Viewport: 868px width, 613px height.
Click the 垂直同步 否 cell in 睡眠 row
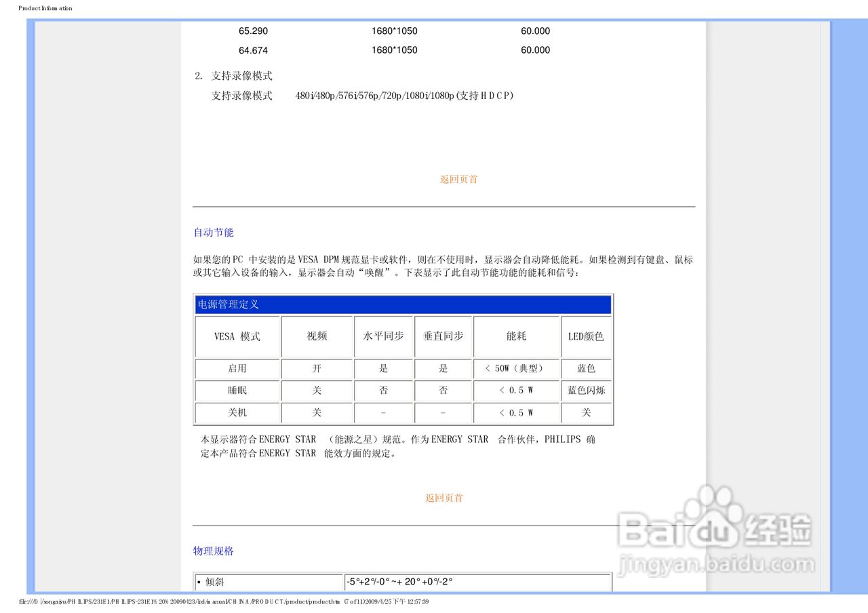(443, 391)
